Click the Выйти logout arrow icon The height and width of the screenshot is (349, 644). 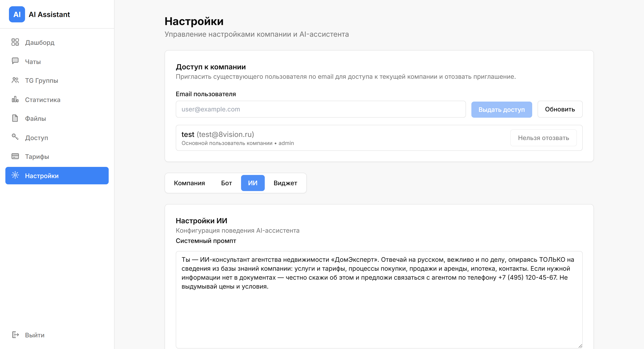click(15, 335)
